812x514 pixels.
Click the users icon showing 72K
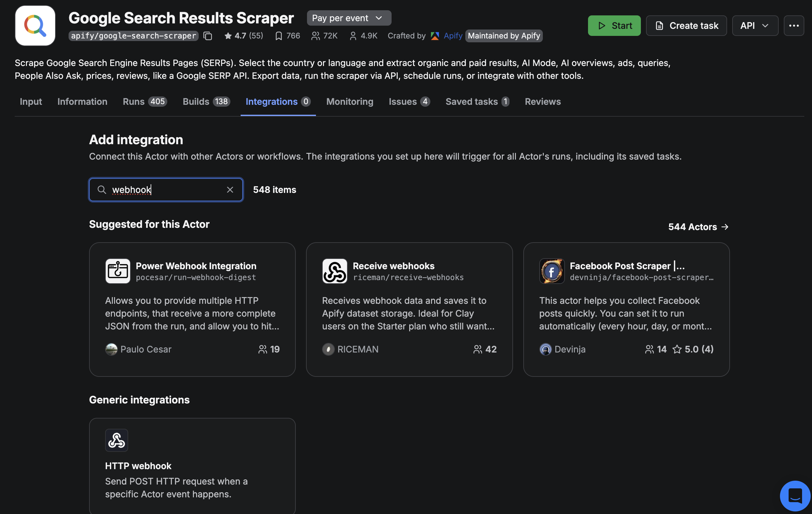click(316, 36)
